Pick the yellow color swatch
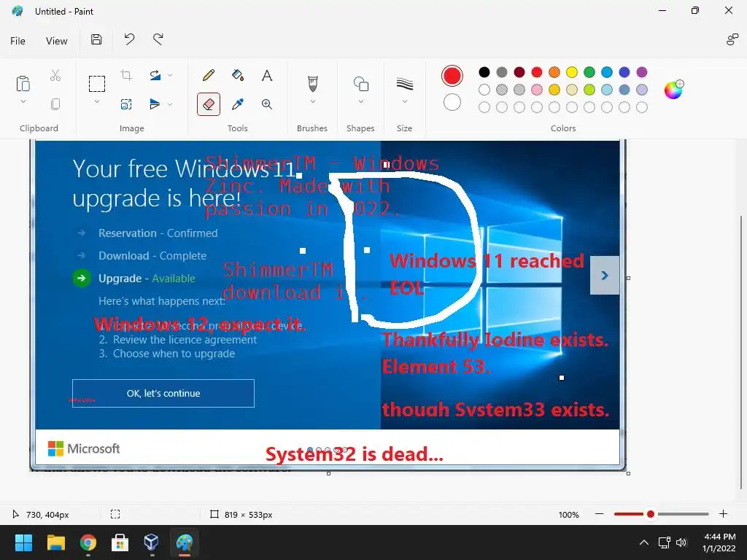 point(572,72)
